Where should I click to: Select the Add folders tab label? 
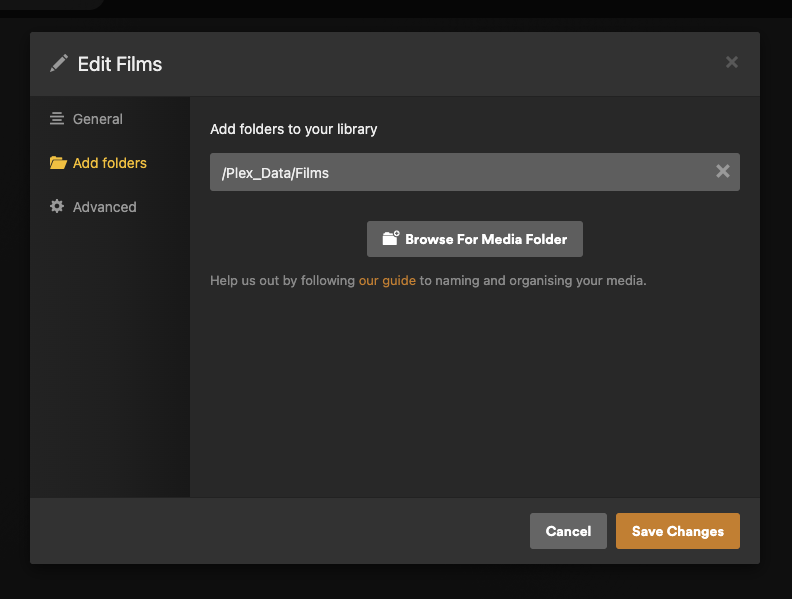click(x=110, y=163)
